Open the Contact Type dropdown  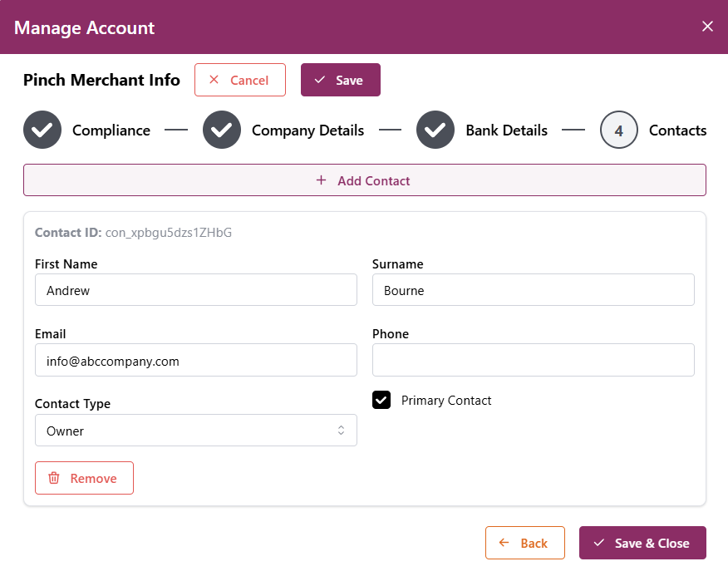[195, 431]
